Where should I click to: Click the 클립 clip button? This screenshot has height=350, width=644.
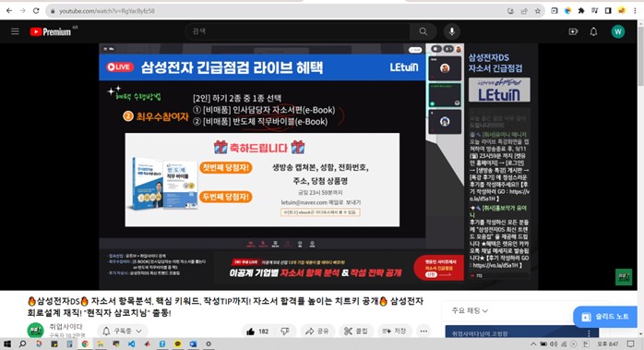(x=356, y=332)
